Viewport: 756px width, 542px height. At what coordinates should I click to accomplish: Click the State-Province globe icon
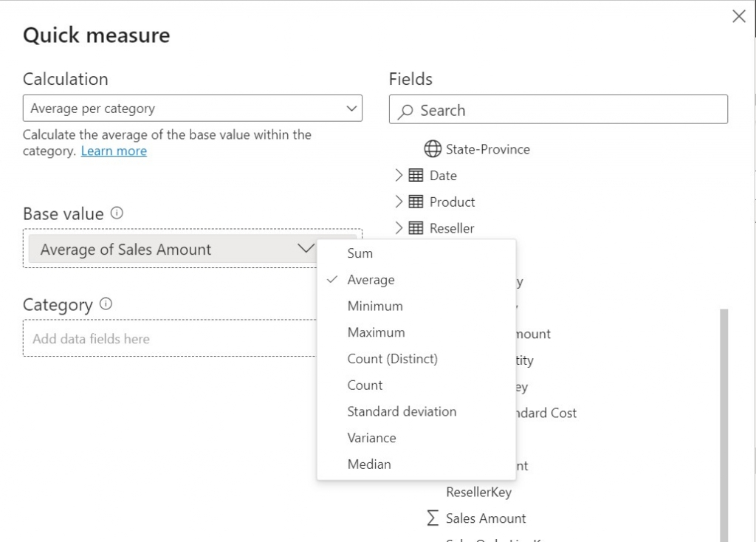click(433, 149)
